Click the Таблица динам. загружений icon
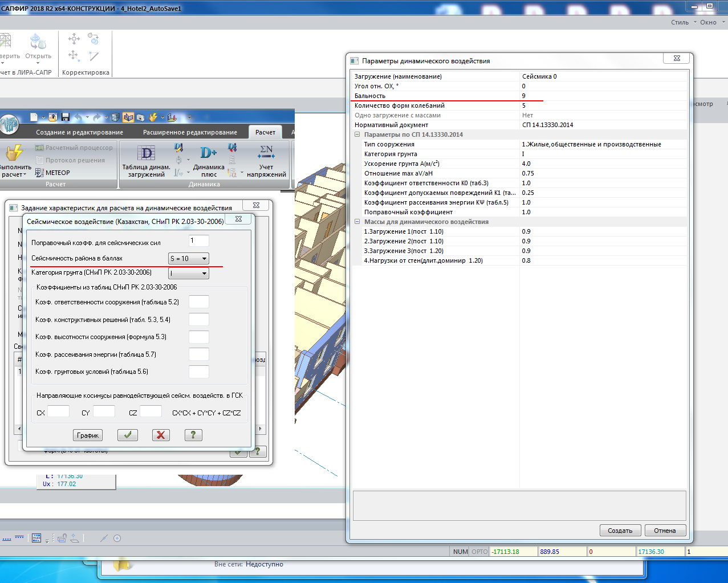 146,153
